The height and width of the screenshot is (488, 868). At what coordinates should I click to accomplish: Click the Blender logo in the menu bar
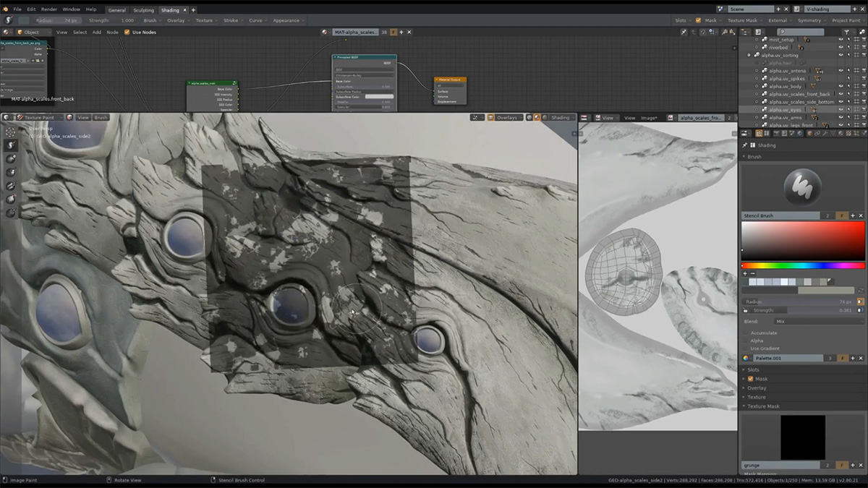[x=6, y=9]
